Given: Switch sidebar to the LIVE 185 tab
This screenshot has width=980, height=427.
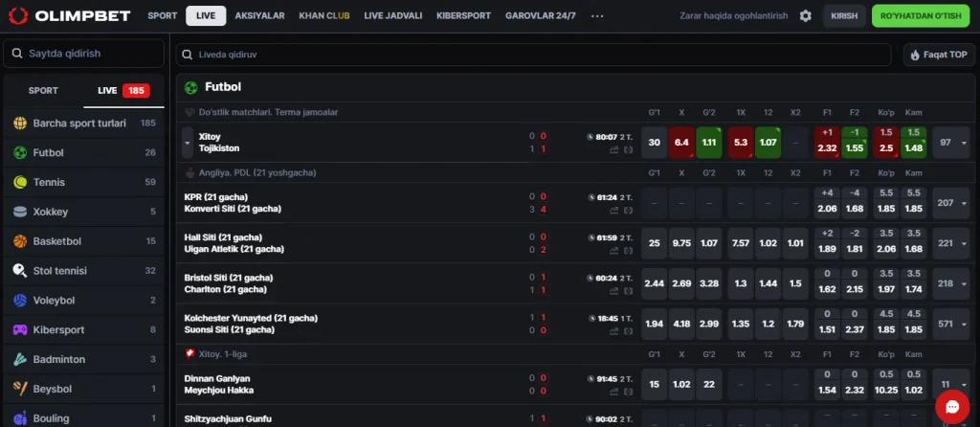Looking at the screenshot, I should point(123,91).
